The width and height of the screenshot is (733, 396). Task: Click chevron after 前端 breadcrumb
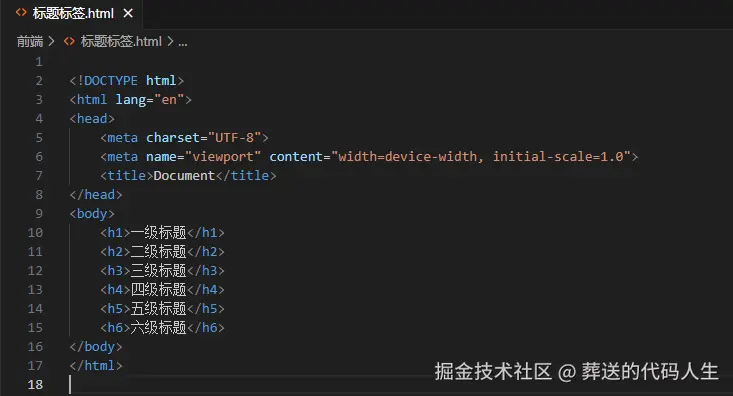[x=51, y=42]
